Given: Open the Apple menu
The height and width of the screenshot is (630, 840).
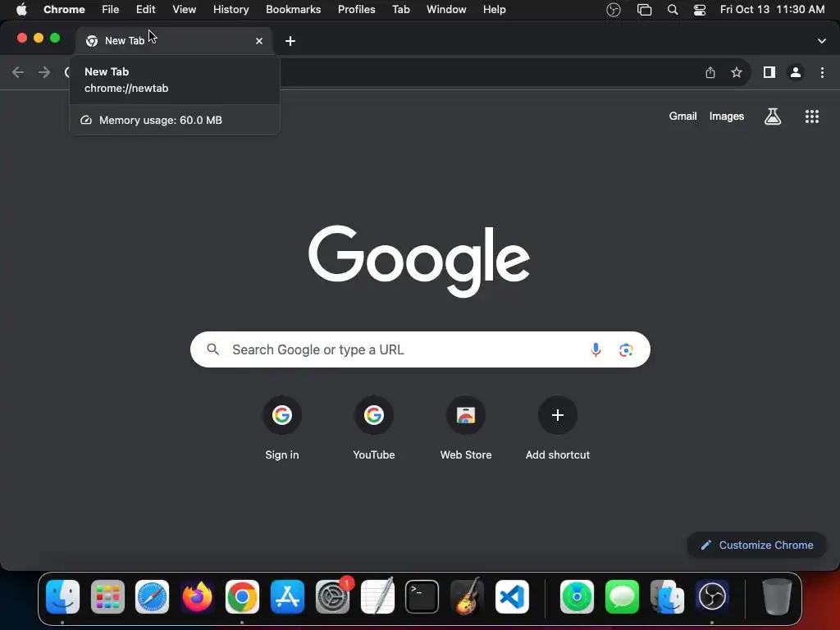Looking at the screenshot, I should pyautogui.click(x=21, y=10).
